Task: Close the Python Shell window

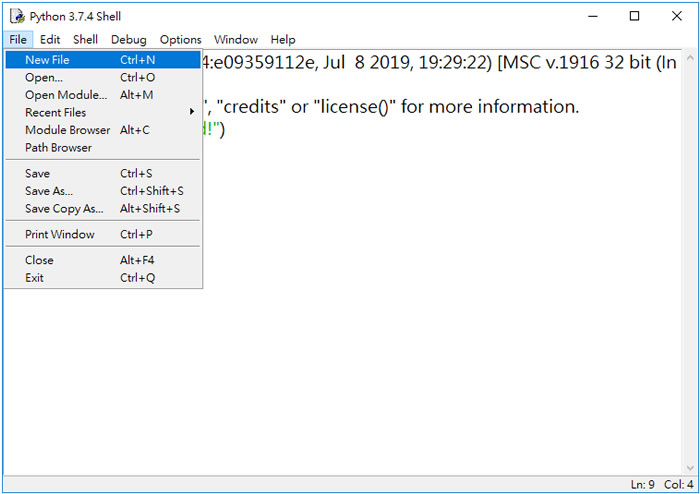Action: (676, 16)
